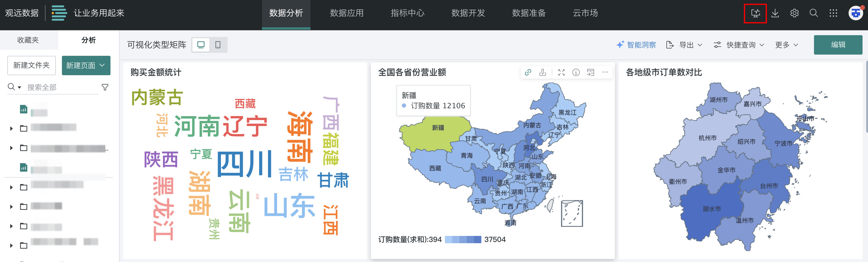Click the link icon on 全国各省份营业额 card
868x262 pixels.
point(528,72)
